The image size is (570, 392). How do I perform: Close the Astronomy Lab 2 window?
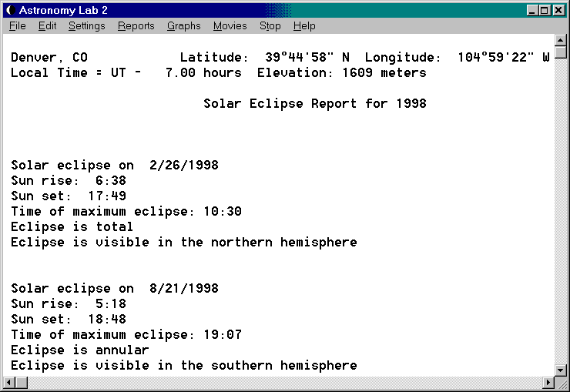[558, 10]
